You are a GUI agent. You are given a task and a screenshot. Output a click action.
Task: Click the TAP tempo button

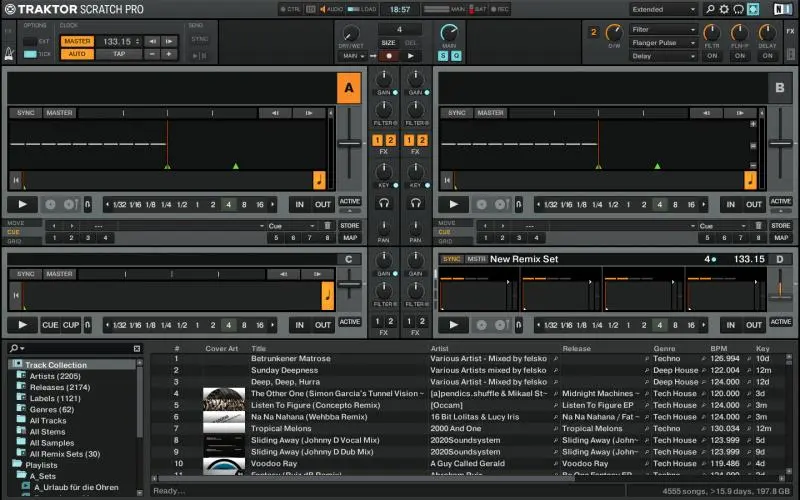pyautogui.click(x=118, y=54)
